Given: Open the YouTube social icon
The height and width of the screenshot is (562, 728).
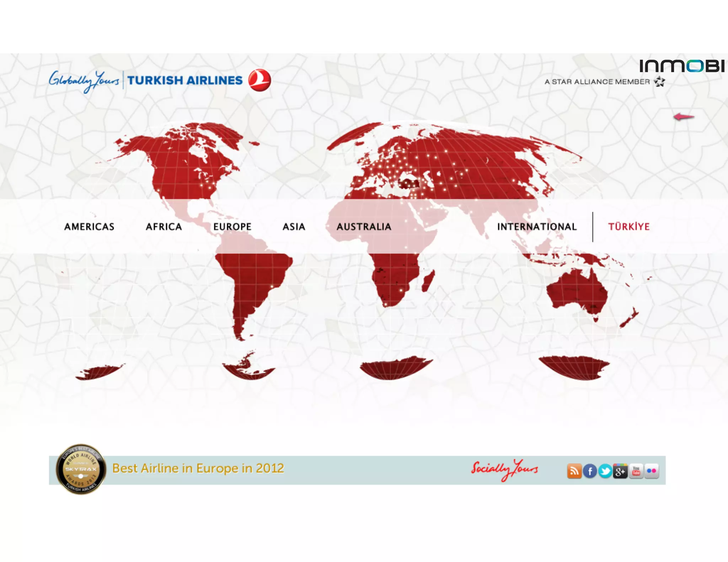Looking at the screenshot, I should (636, 471).
